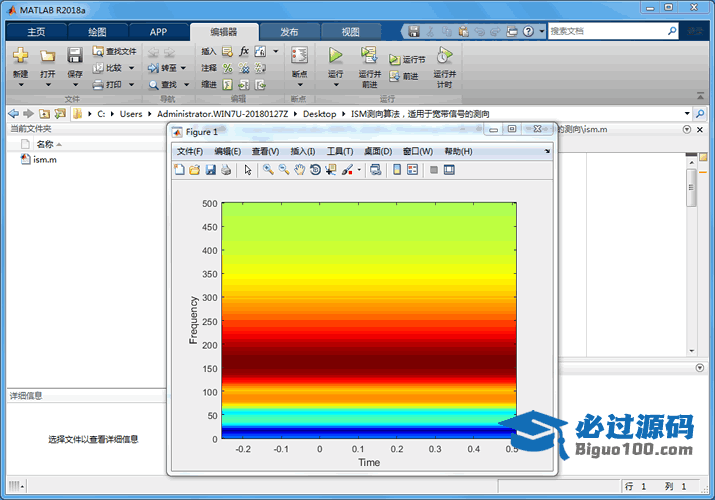Toggle the Insert Legend button

(x=412, y=170)
